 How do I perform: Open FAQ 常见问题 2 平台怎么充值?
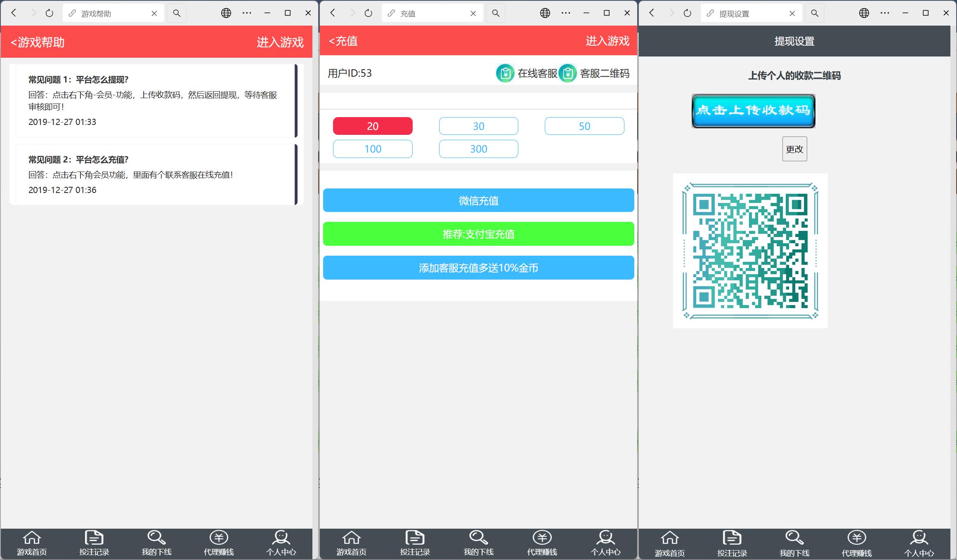156,174
